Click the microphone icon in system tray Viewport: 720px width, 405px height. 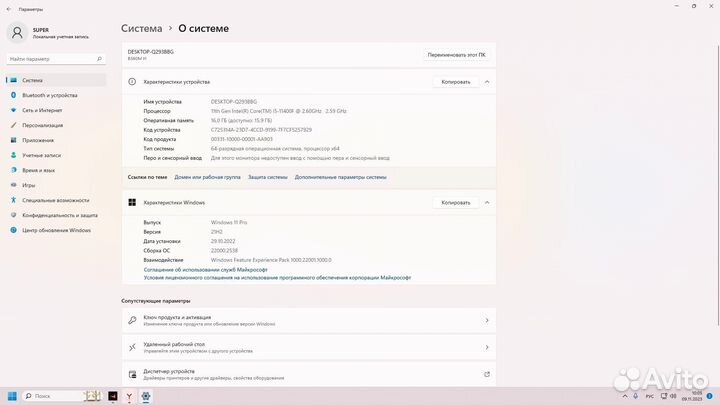point(636,396)
